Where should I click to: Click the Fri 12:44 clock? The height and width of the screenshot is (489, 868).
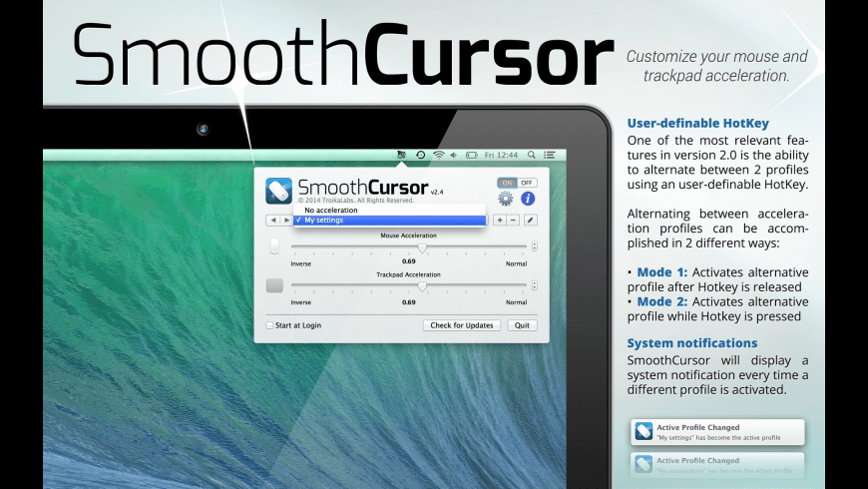tap(501, 155)
